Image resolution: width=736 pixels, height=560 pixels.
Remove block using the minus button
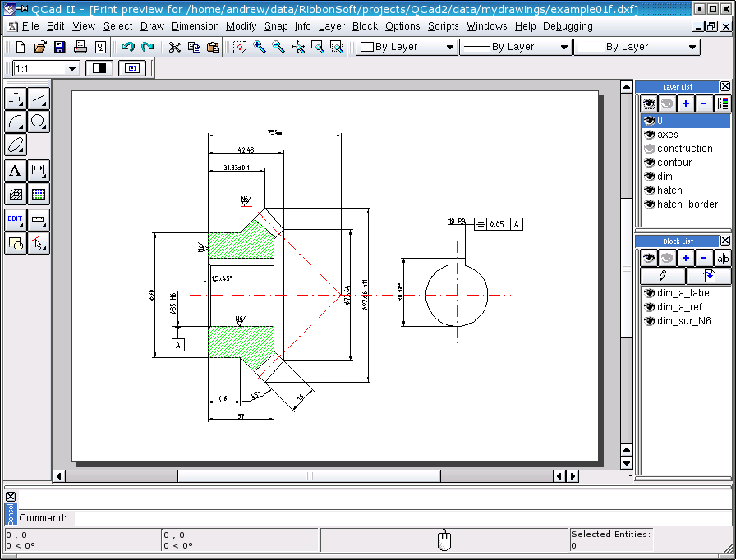(x=705, y=258)
